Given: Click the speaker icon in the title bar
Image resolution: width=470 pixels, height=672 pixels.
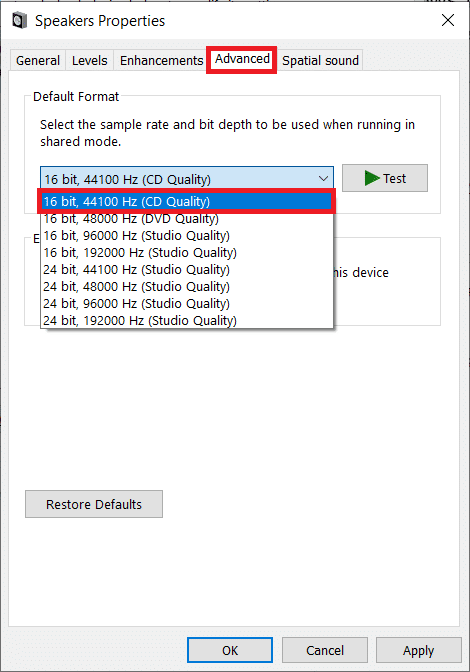Looking at the screenshot, I should click(19, 21).
